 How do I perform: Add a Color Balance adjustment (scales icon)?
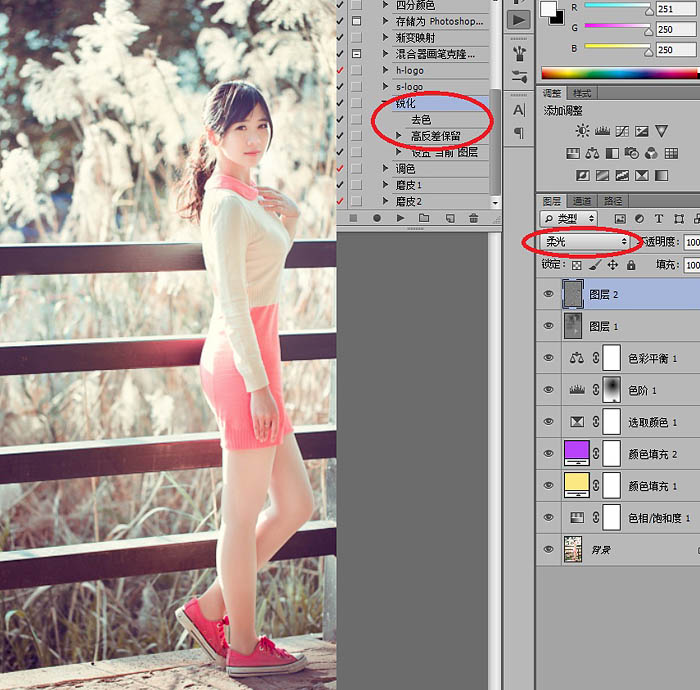pos(593,153)
